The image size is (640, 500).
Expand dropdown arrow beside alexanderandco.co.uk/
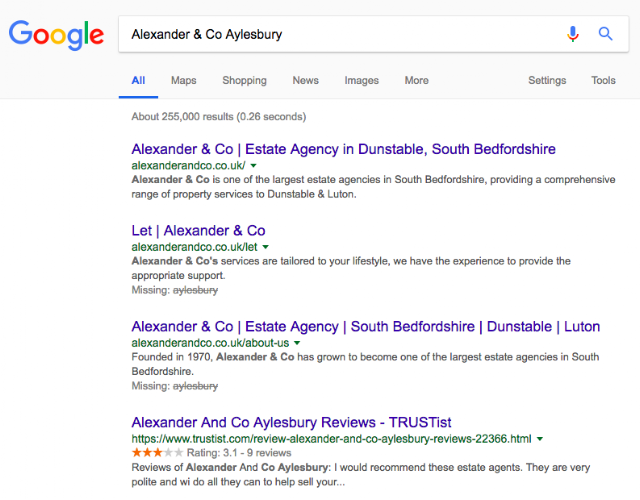[254, 165]
